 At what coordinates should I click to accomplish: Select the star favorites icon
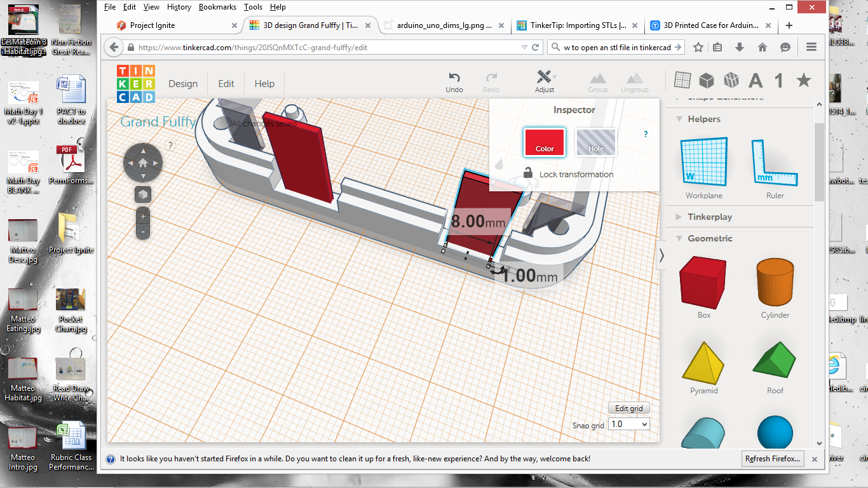tap(804, 80)
